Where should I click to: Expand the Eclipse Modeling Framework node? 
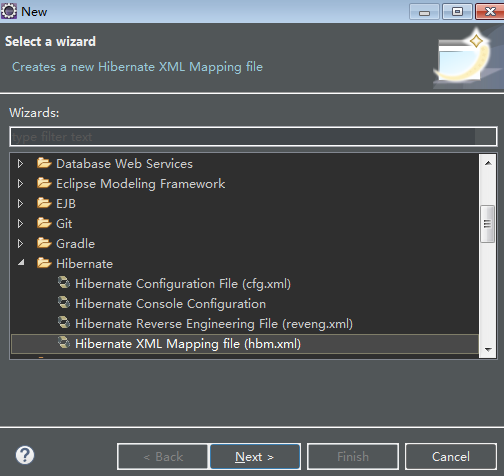click(20, 184)
